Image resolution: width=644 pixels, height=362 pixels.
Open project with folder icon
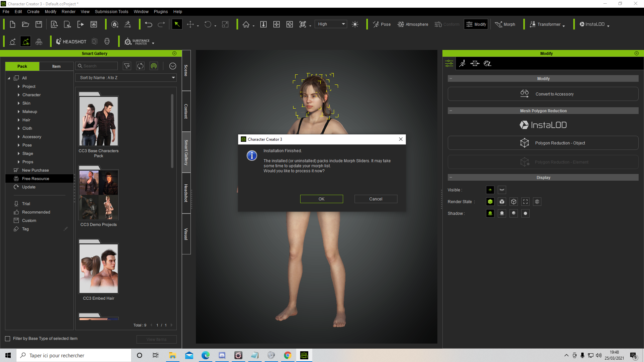pos(25,24)
